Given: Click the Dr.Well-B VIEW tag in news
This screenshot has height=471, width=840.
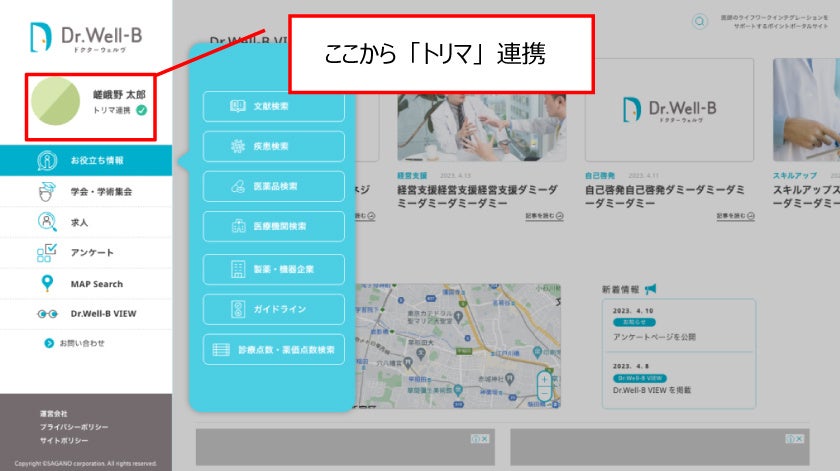Looking at the screenshot, I should pos(640,378).
